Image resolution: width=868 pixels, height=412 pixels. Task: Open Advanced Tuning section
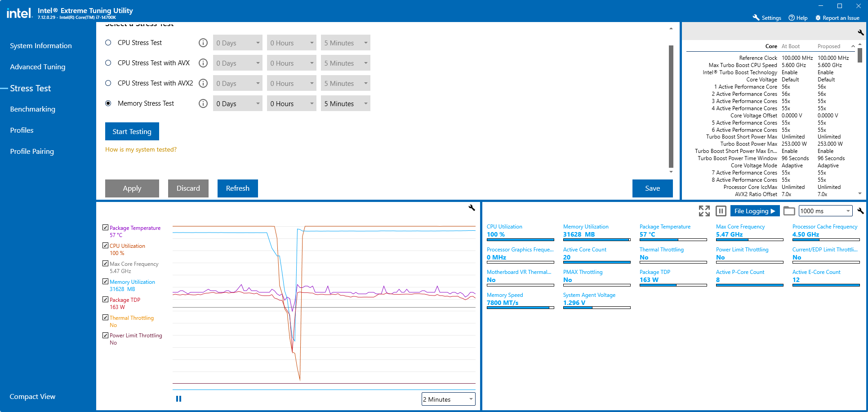point(38,67)
